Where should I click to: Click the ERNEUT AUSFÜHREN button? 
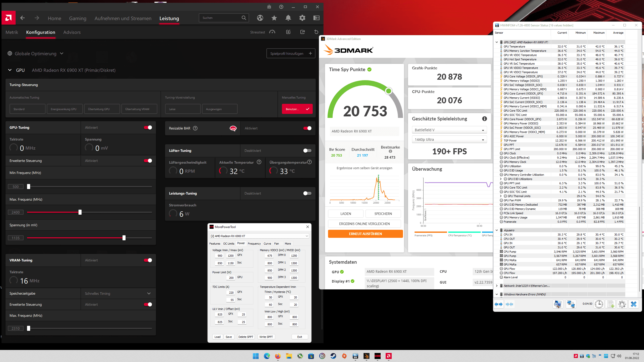point(365,234)
